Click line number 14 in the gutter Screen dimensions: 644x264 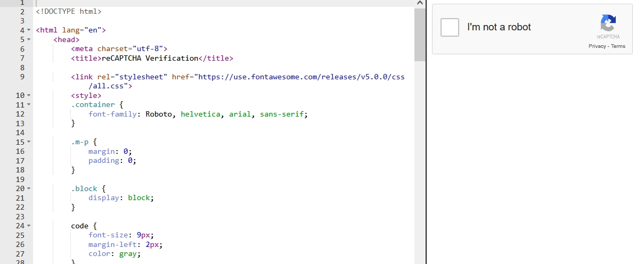20,133
